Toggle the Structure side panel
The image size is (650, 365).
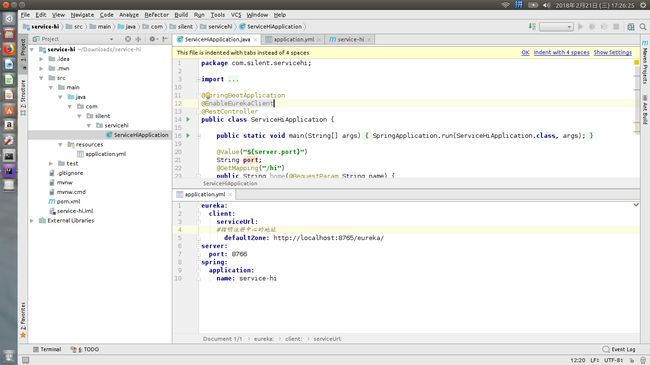click(23, 97)
